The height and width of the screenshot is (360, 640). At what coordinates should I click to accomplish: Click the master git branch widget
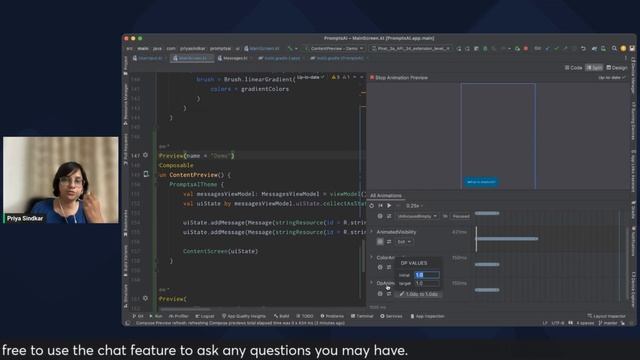[x=608, y=323]
